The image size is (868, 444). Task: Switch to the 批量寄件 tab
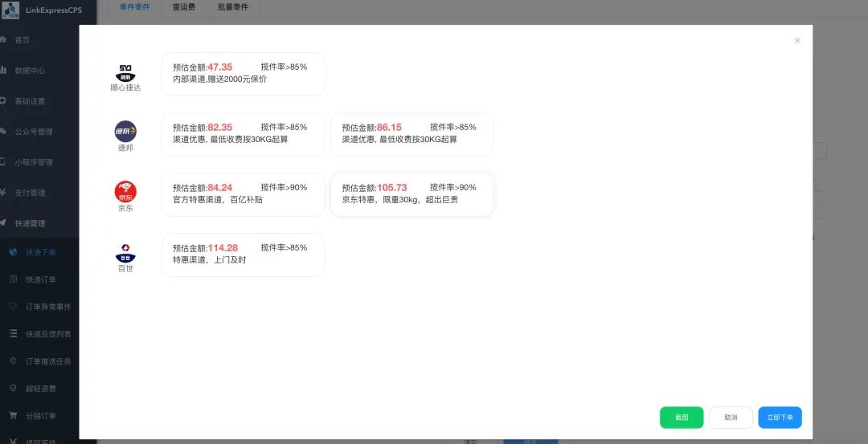tap(232, 7)
